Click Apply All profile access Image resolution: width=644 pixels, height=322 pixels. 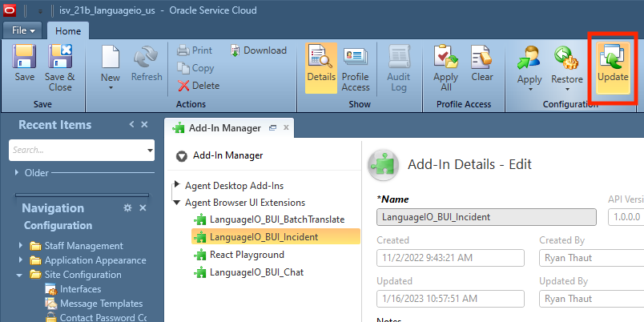tap(446, 68)
